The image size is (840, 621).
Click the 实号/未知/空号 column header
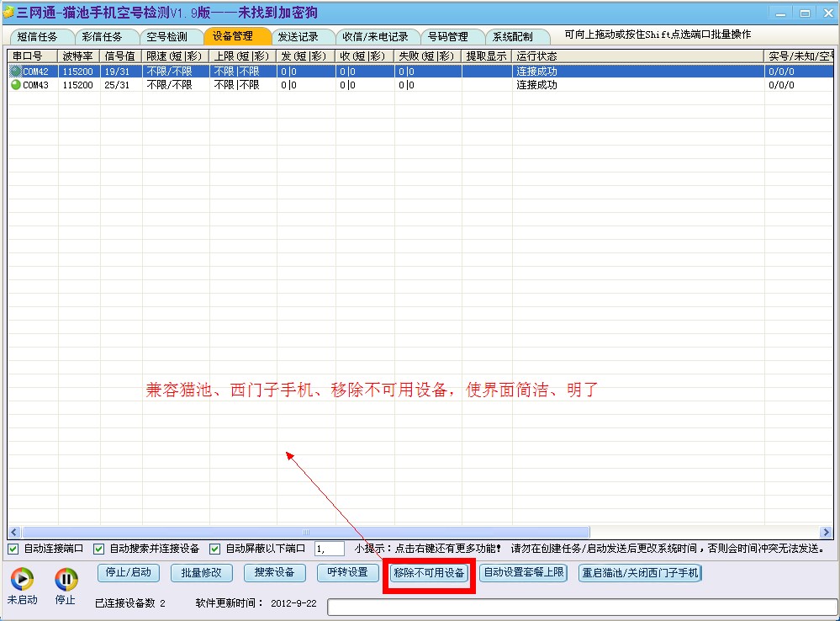point(799,56)
